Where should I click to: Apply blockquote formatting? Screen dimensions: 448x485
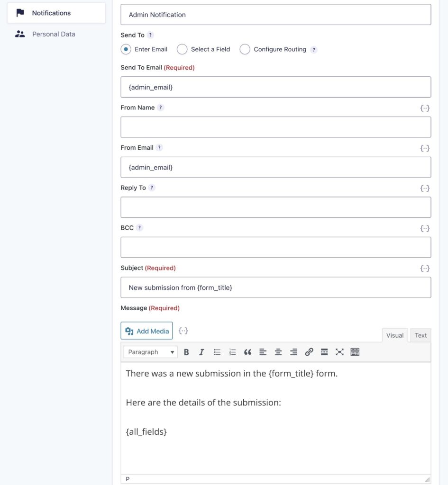(247, 352)
